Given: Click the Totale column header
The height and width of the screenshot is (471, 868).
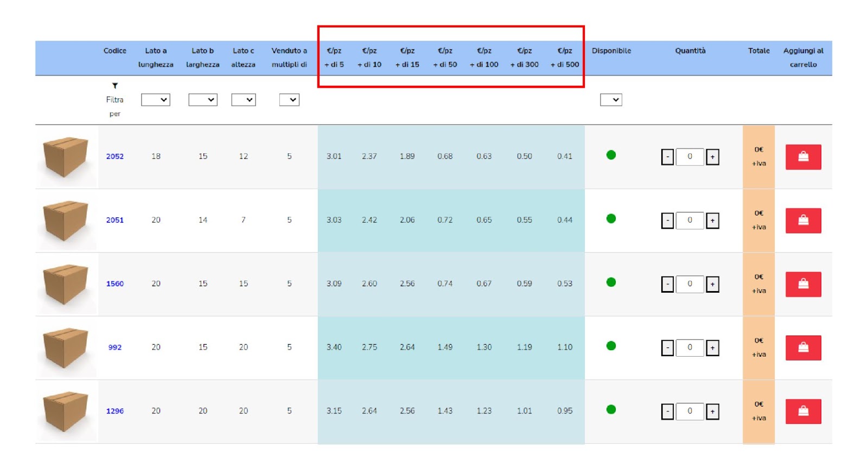Looking at the screenshot, I should [759, 50].
